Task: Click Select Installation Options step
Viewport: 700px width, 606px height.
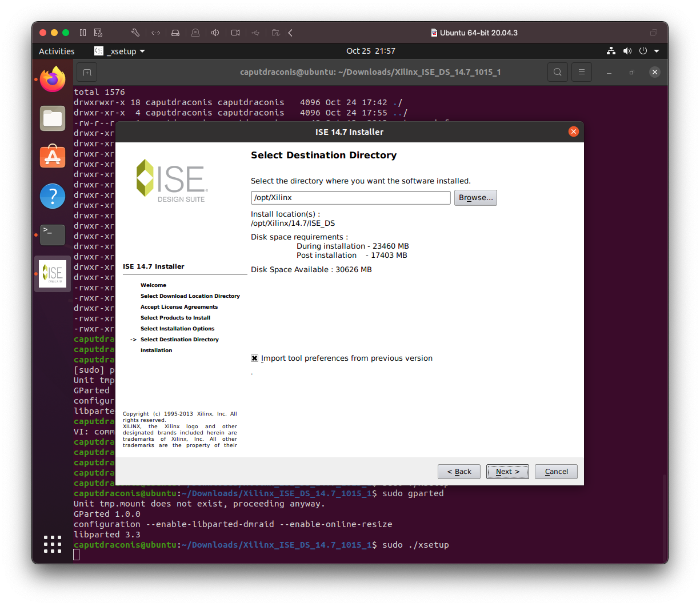Action: pyautogui.click(x=178, y=329)
